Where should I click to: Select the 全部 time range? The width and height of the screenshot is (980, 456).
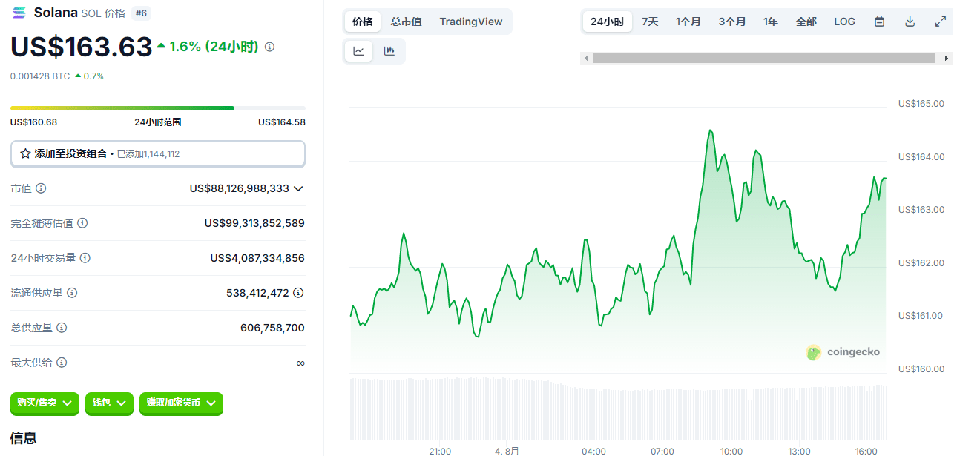(x=806, y=22)
